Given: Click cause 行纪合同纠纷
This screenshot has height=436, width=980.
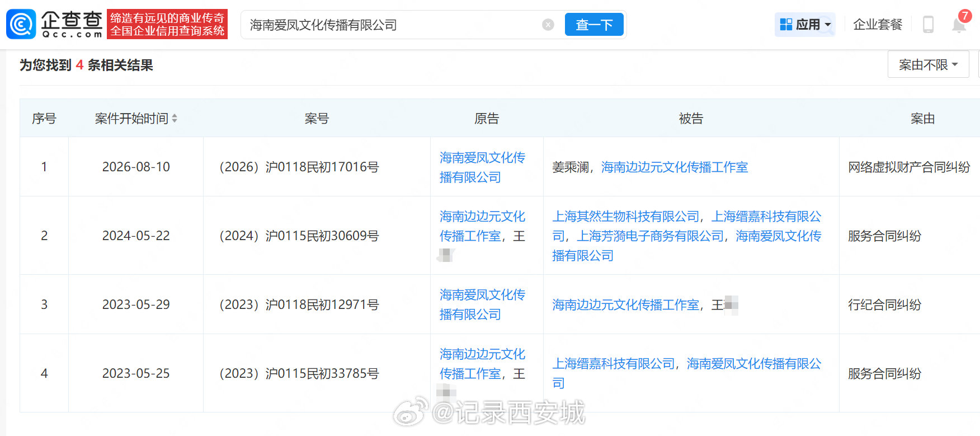Looking at the screenshot, I should pyautogui.click(x=884, y=304).
